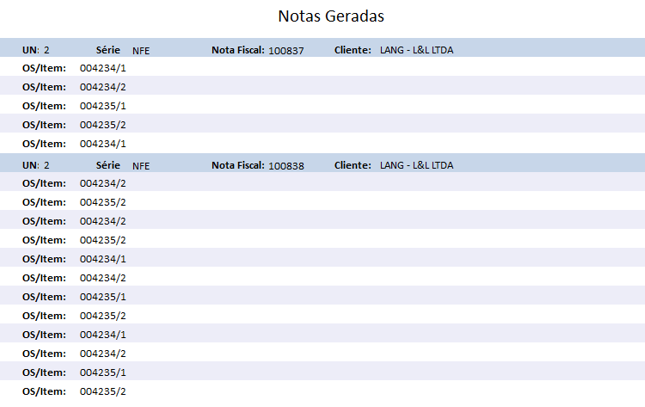Click the Nota Fiscal label in the first header row

tap(238, 49)
